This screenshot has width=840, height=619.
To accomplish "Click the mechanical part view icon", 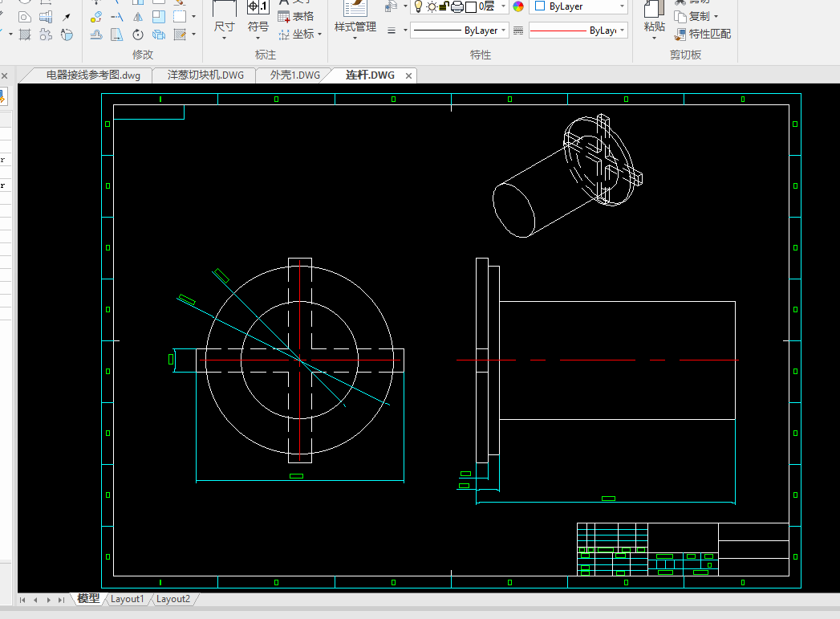I will point(46,17).
